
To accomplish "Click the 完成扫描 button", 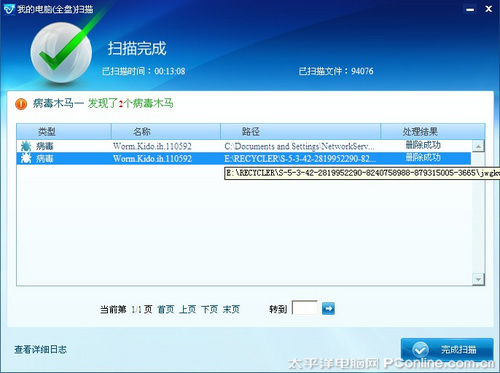I will 447,349.
